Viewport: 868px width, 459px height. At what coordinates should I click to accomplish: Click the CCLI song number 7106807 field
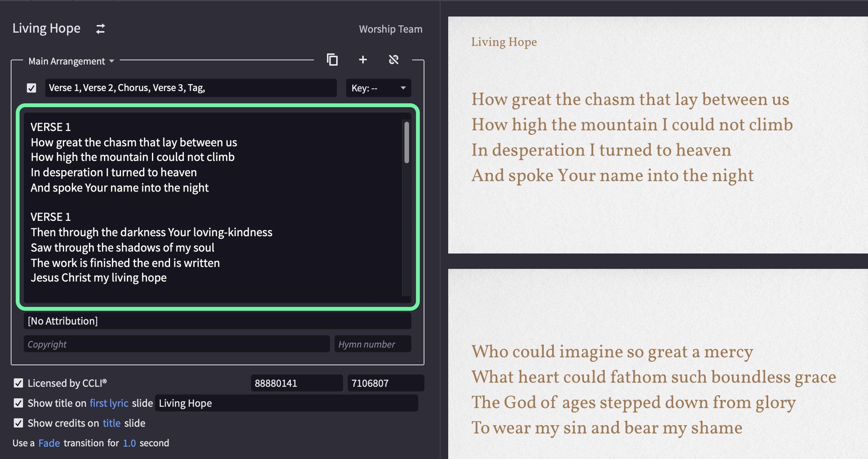point(386,383)
